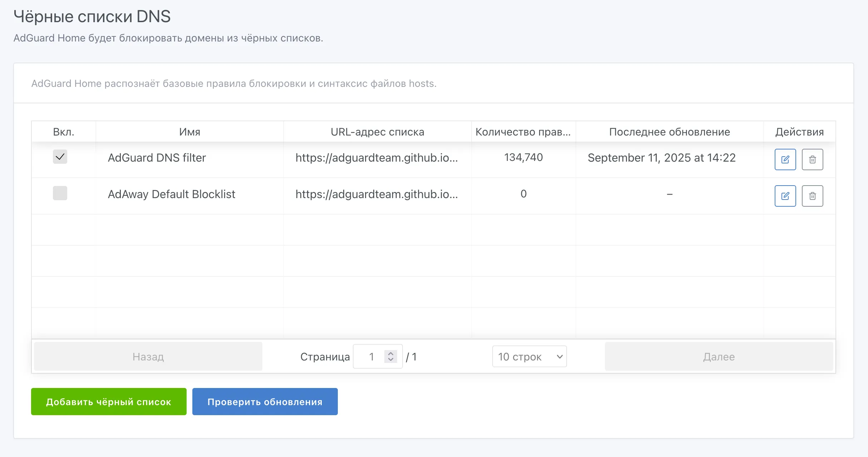Sort by Количество прав... column header
This screenshot has height=457, width=868.
523,132
